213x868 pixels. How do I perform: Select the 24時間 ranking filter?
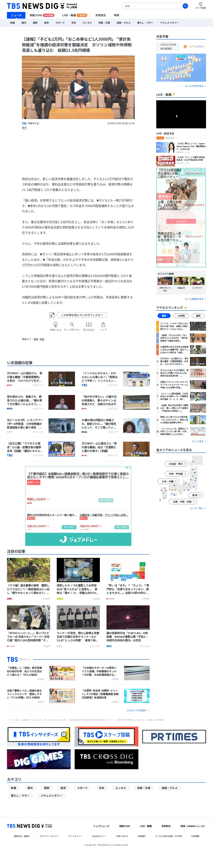[181, 316]
